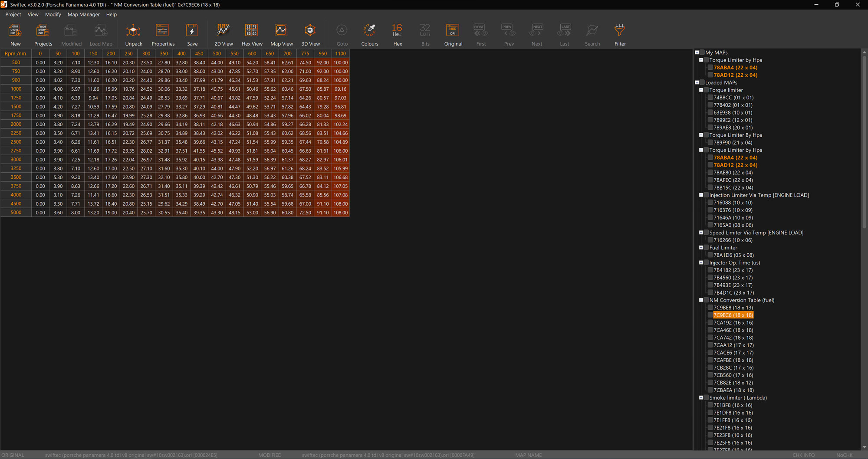
Task: Open map Properties from the toolbar
Action: pos(163,31)
